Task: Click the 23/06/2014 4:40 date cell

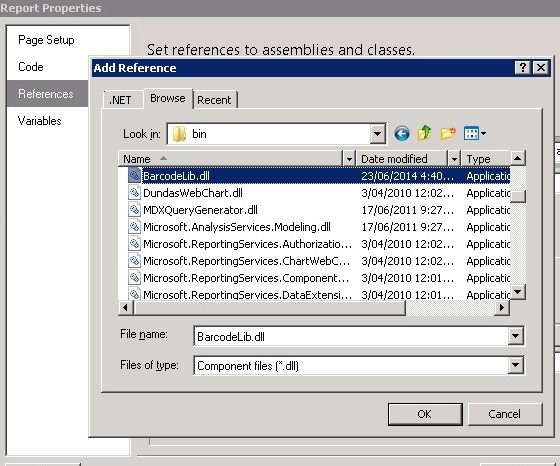Action: pyautogui.click(x=408, y=176)
